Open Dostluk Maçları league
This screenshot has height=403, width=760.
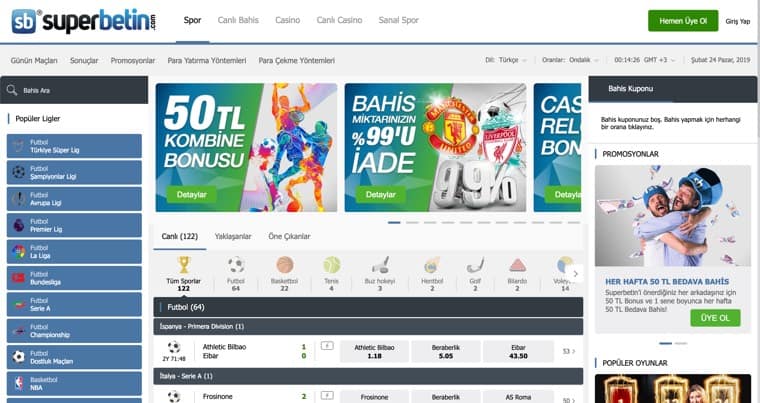pos(74,357)
